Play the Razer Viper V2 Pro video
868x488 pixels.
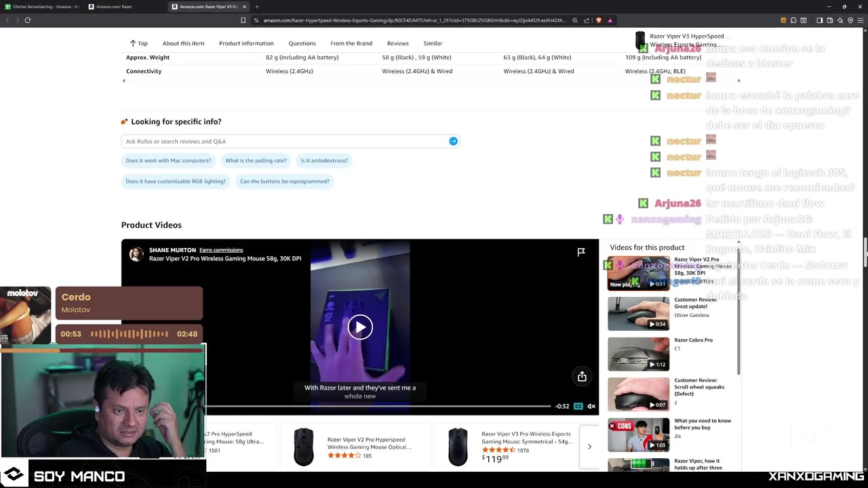[x=360, y=327]
